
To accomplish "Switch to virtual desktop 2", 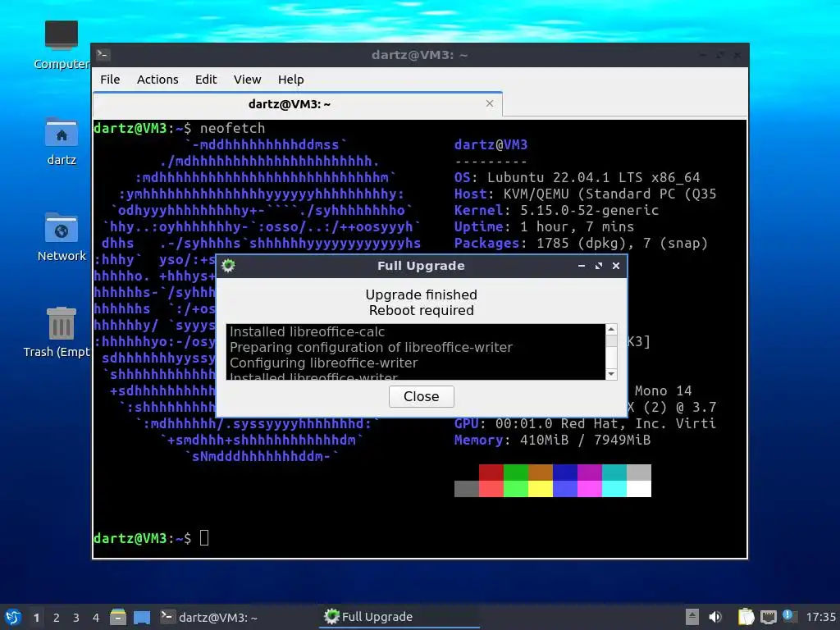I will [57, 618].
